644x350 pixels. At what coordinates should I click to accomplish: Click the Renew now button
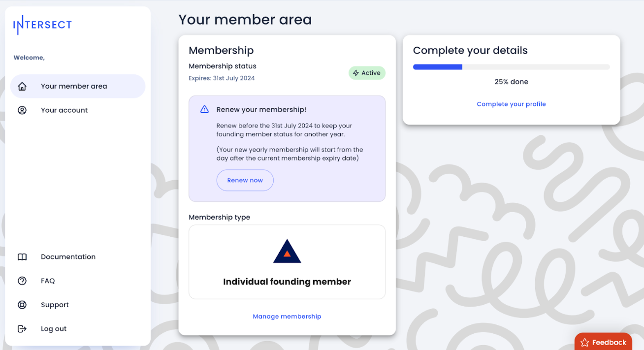pos(245,180)
